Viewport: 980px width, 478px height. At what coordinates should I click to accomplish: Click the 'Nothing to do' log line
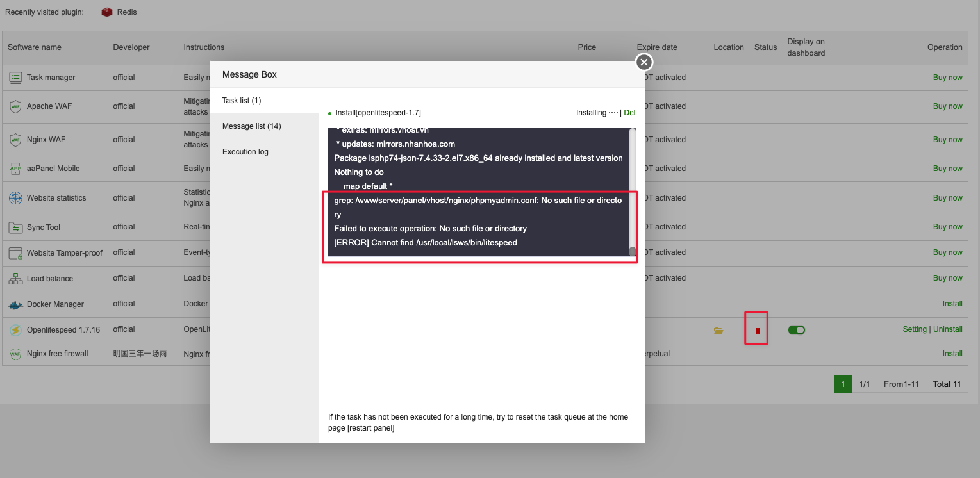359,172
